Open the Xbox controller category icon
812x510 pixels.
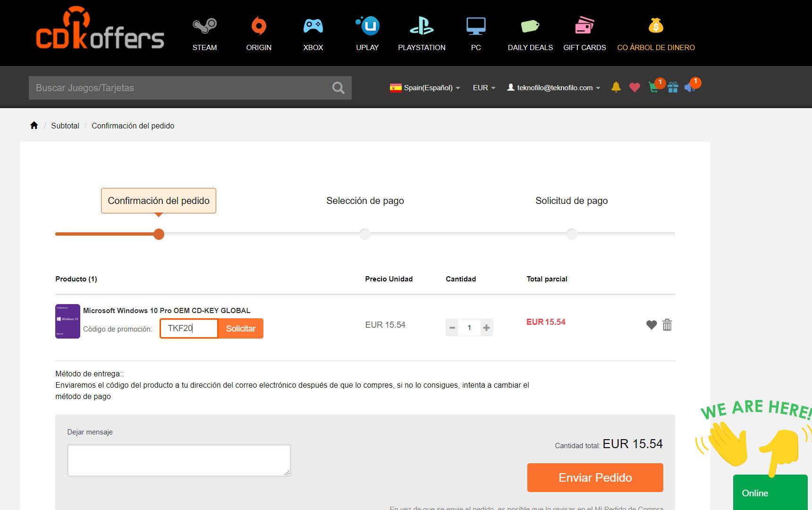[x=313, y=26]
